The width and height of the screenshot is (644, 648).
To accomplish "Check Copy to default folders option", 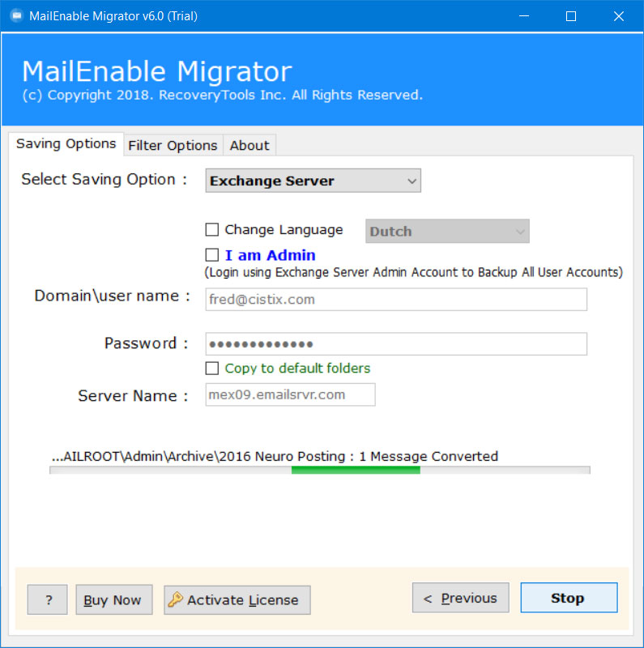I will [x=212, y=369].
